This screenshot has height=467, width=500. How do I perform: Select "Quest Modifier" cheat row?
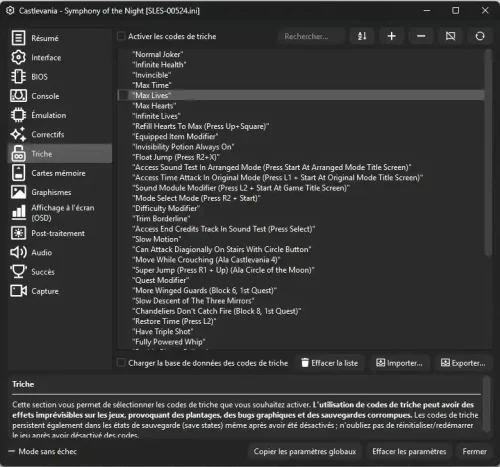[301, 280]
